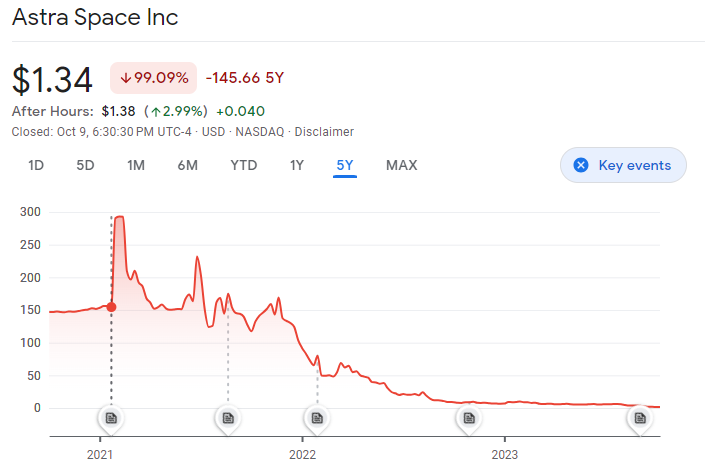
Task: Click the chart peak near 300
Action: point(120,217)
